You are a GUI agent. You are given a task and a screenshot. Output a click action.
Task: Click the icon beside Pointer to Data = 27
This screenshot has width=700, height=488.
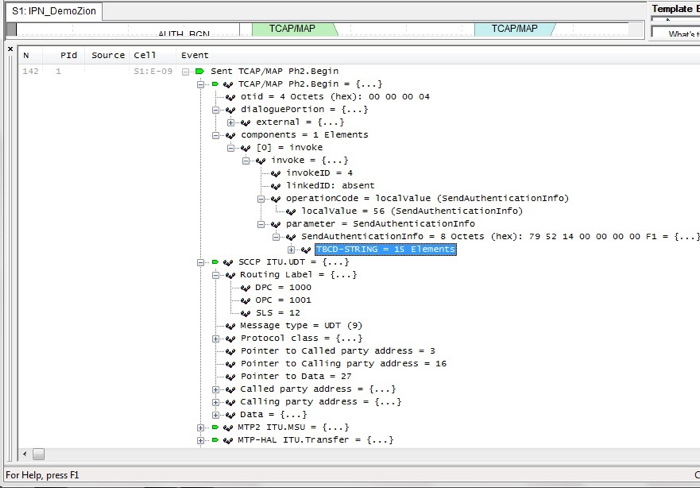tap(230, 376)
